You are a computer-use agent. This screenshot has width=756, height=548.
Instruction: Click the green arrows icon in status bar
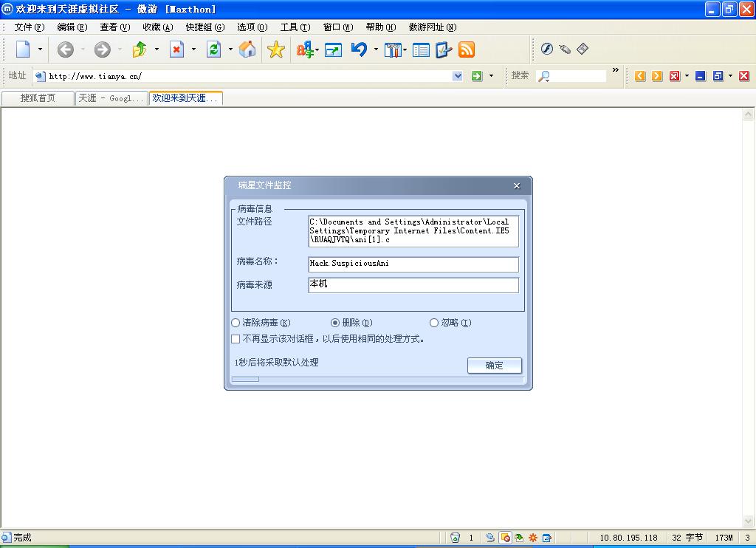tap(519, 538)
